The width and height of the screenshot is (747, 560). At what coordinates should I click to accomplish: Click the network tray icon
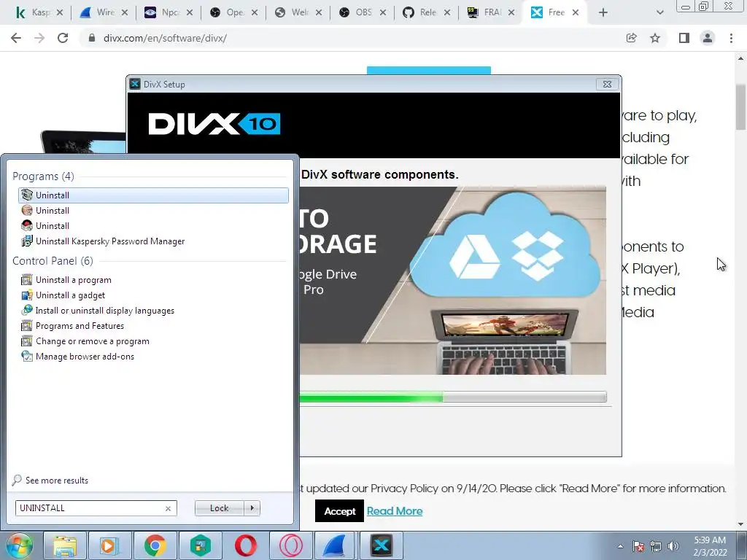click(656, 547)
